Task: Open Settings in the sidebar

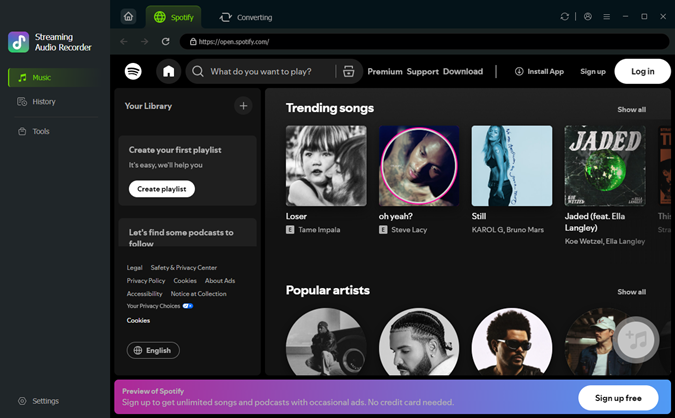Action: [38, 401]
